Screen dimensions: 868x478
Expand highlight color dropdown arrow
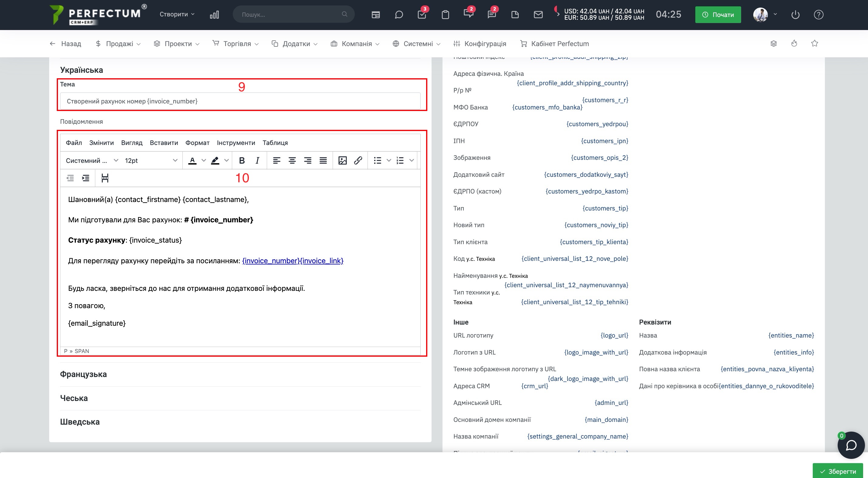[x=226, y=160]
